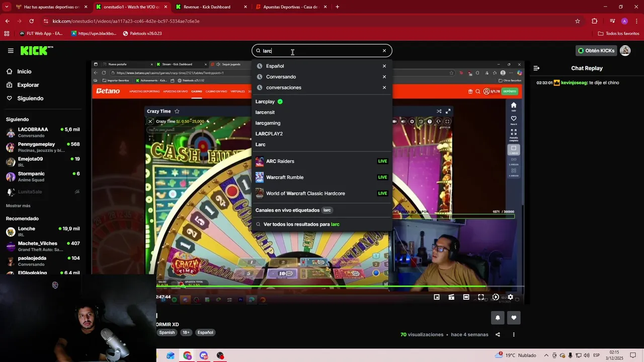Open the Kick hamburger menu

[11, 51]
